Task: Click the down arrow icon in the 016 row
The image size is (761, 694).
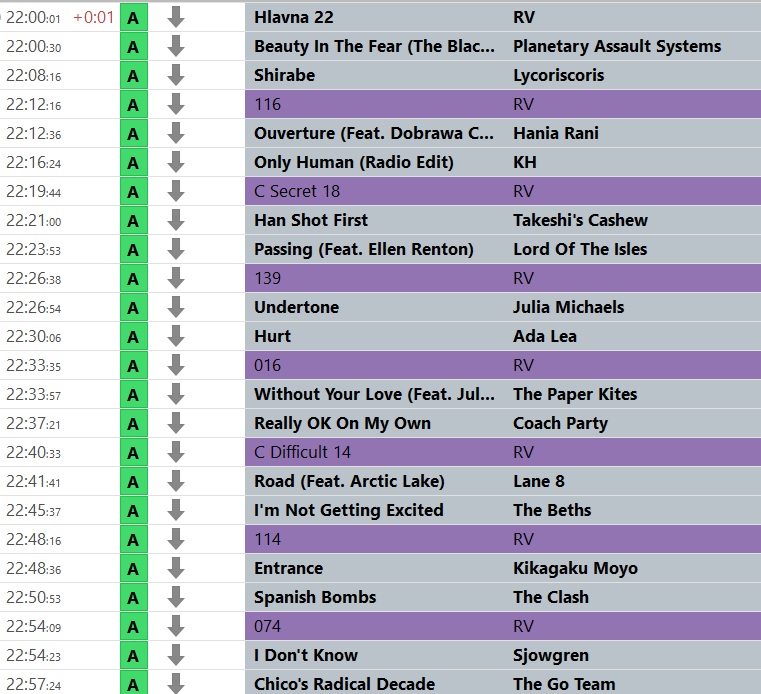Action: [176, 365]
